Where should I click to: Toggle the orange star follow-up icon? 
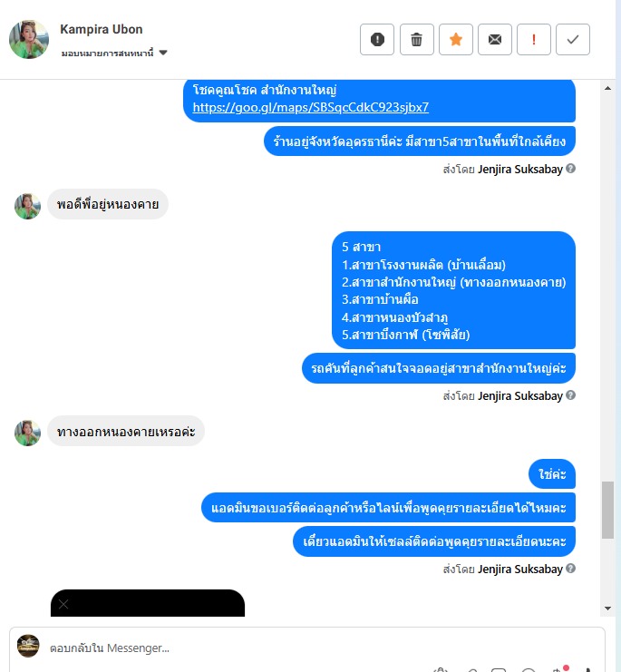[456, 39]
